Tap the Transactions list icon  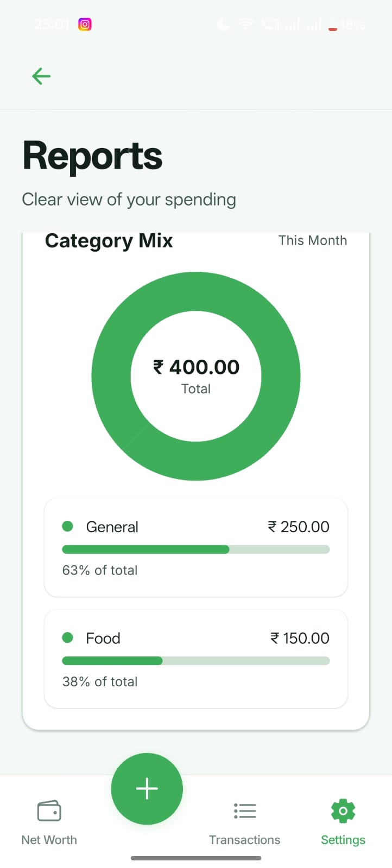245,811
